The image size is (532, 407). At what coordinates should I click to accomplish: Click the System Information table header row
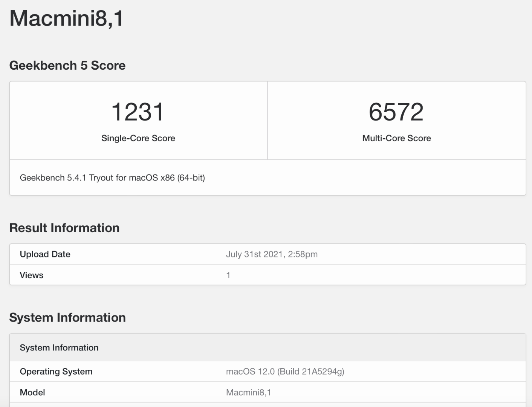[268, 347]
